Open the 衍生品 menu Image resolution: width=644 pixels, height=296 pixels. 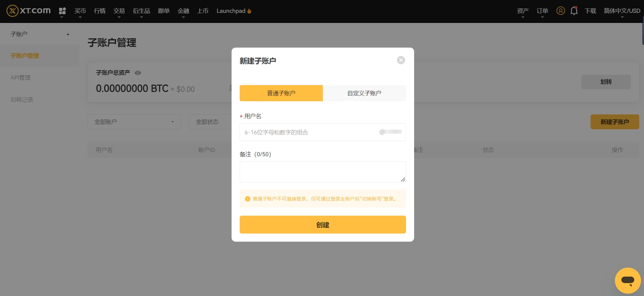(x=141, y=11)
